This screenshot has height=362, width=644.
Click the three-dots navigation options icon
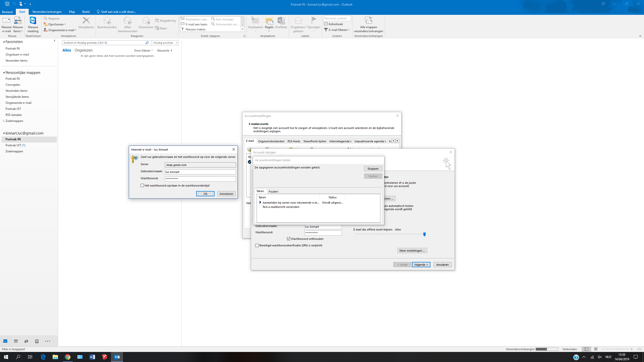[47, 341]
